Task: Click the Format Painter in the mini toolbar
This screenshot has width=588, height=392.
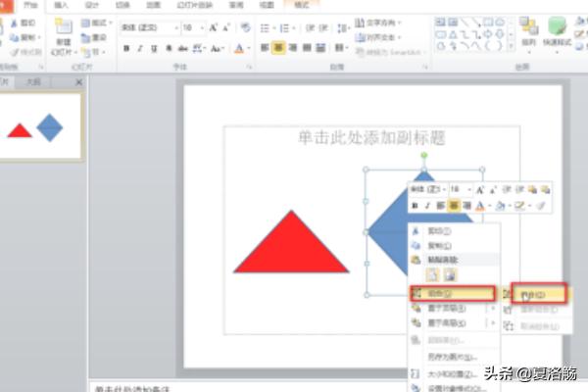Action: 540,206
